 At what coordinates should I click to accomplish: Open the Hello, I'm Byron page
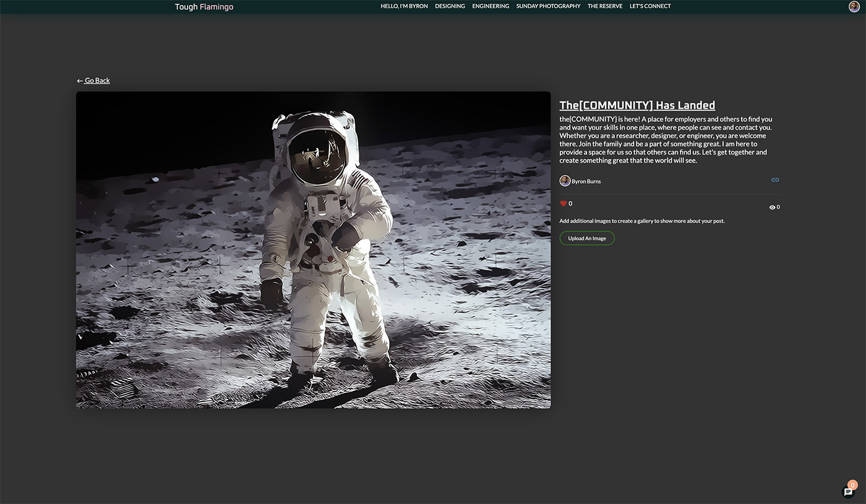point(404,6)
